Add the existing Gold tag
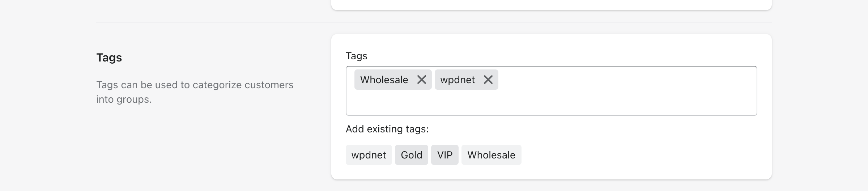Screen dimensions: 868x191 (x=411, y=155)
